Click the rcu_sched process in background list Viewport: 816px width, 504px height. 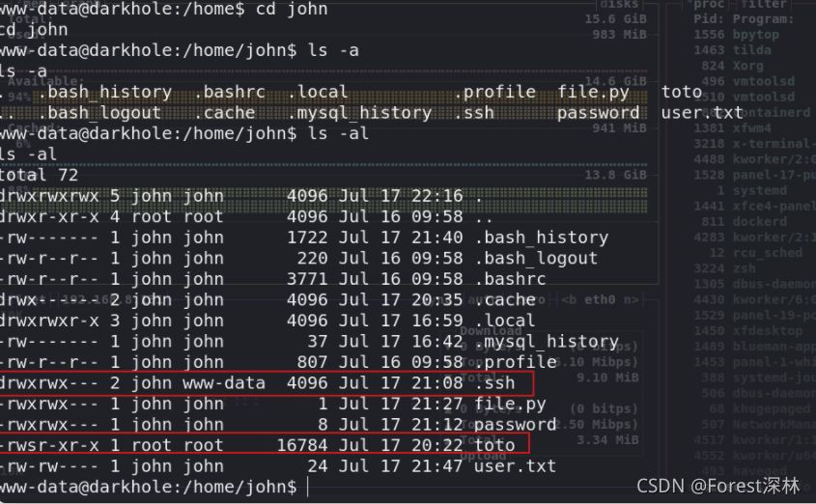click(767, 253)
